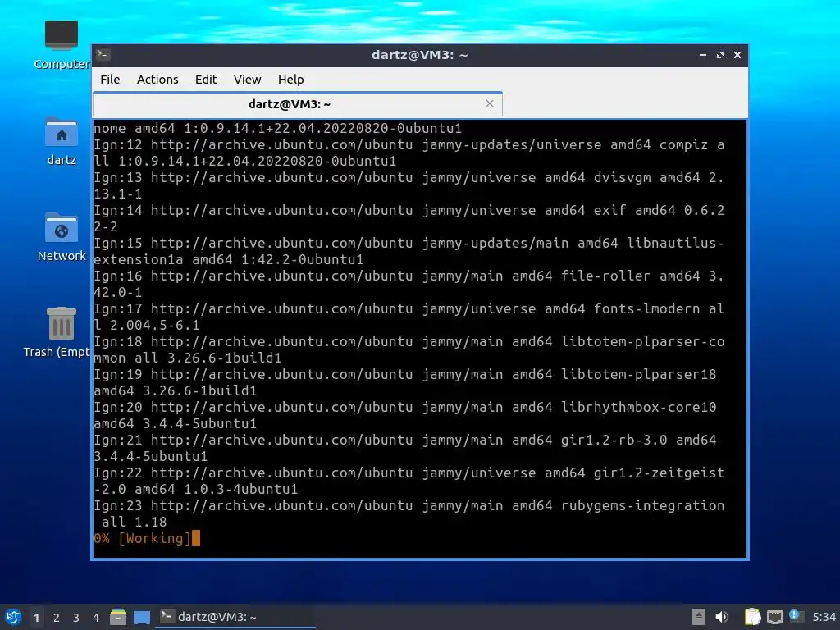Click the Ign:18 libtotem-plparser-common line
Screen dimensions: 840x630
409,349
